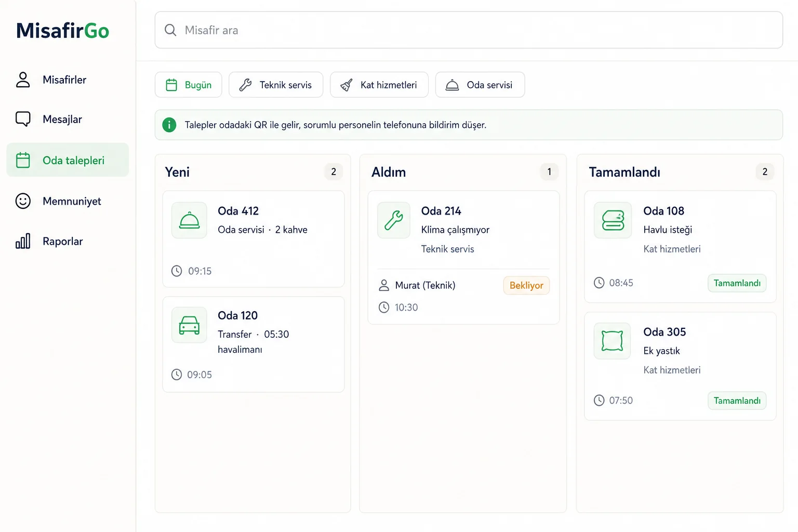Click the towel icon of Oda 108
Screen dimensions: 798x532
[613, 220]
